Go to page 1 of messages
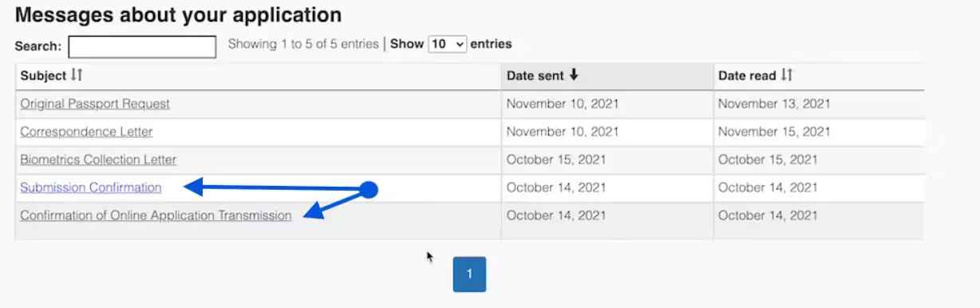Screen dimensions: 980x308 coord(469,274)
